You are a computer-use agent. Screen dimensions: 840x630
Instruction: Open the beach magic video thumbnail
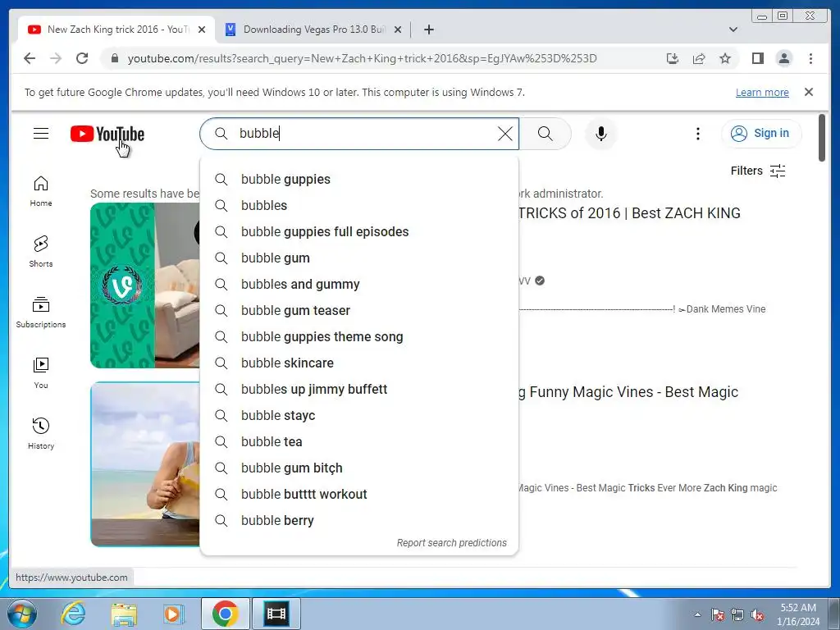point(144,464)
